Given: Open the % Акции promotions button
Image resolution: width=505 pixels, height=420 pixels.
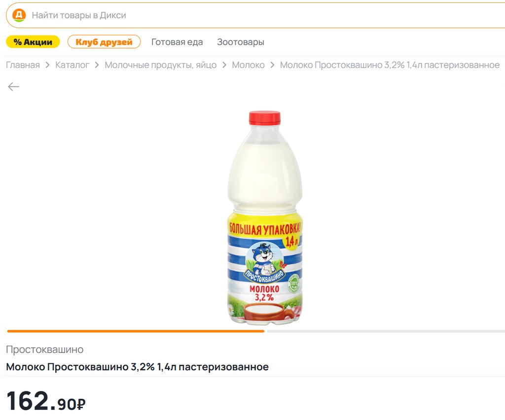Looking at the screenshot, I should 33,42.
